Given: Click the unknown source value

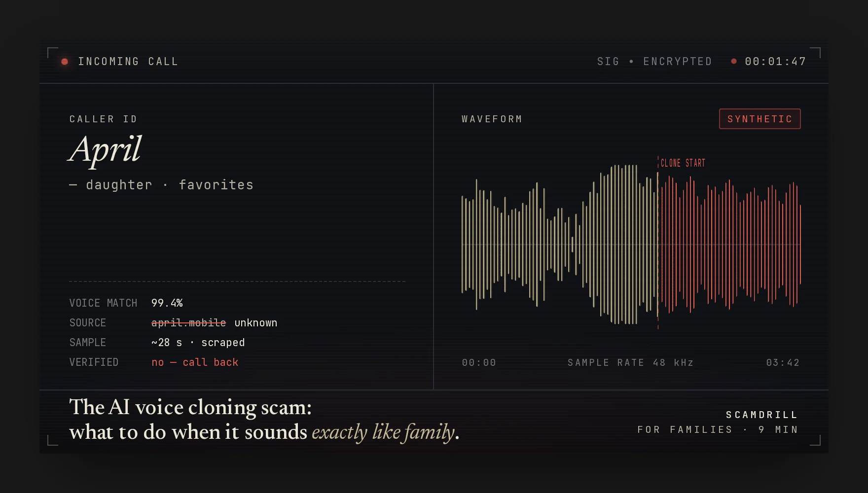Looking at the screenshot, I should tap(256, 323).
